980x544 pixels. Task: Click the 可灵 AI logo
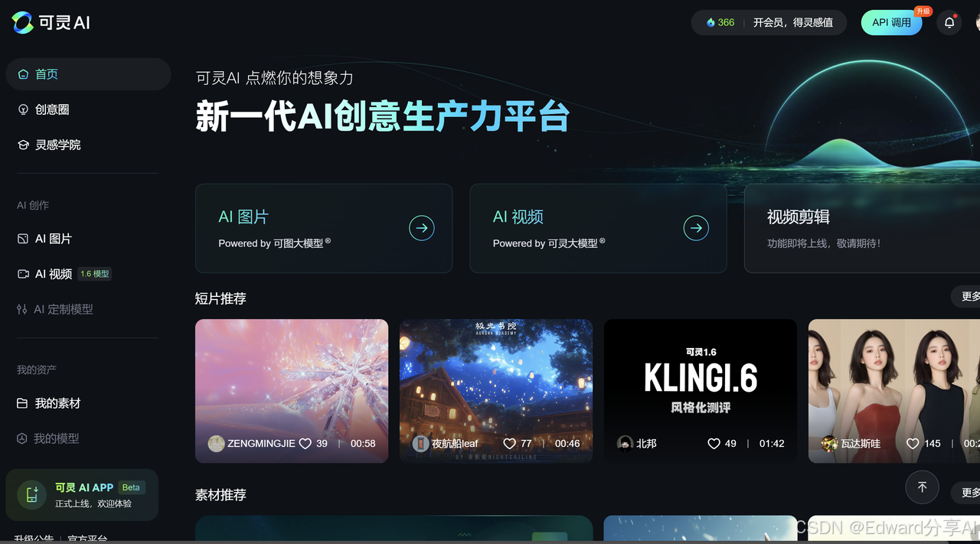[51, 23]
